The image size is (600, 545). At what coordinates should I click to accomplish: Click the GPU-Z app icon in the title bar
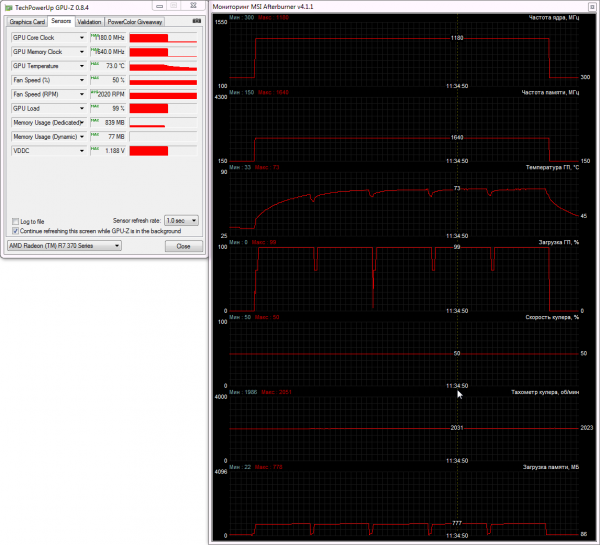point(8,7)
